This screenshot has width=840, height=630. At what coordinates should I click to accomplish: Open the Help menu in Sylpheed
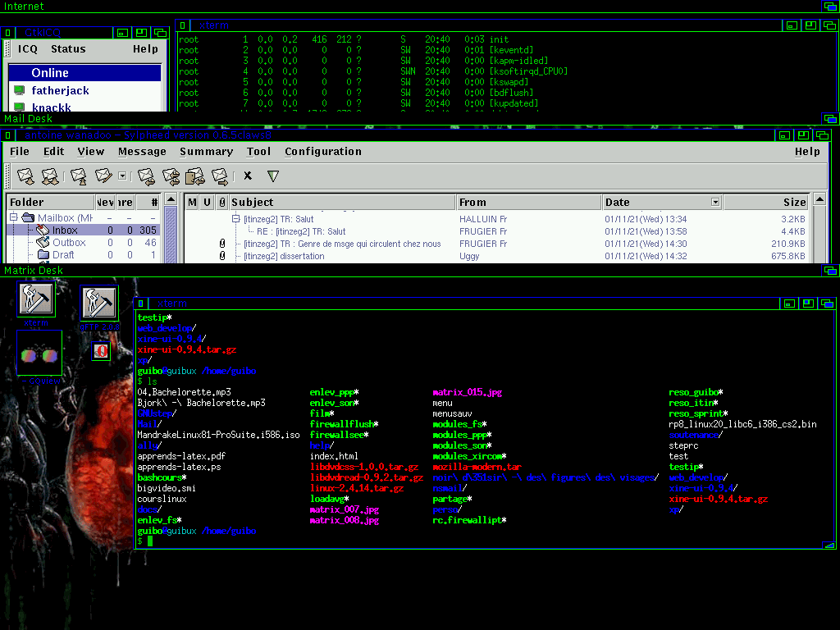(807, 152)
